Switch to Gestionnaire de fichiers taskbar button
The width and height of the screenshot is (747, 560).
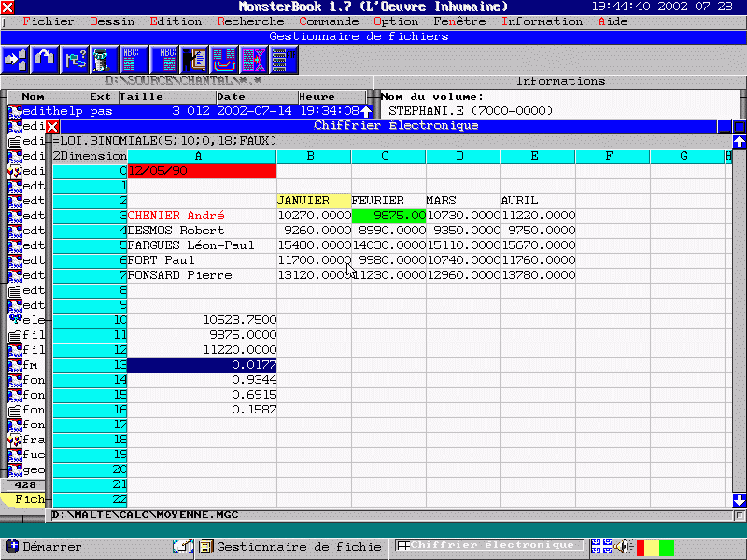coord(289,547)
